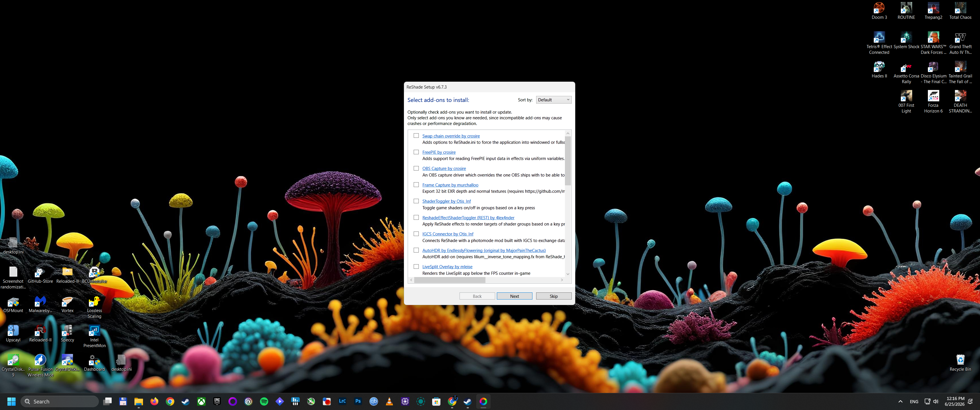Screen dimensions: 980x410
Task: Open the FreePIE by crosire link
Action: [439, 153]
